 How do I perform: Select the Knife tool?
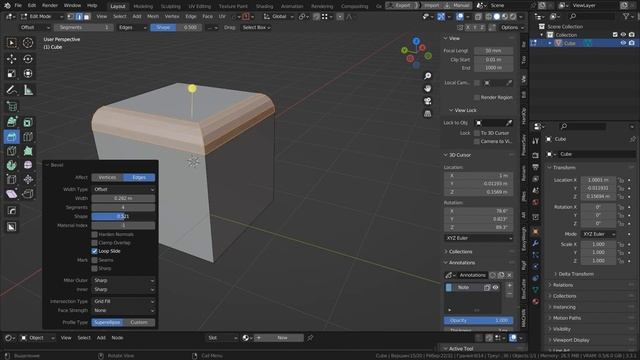[11, 151]
